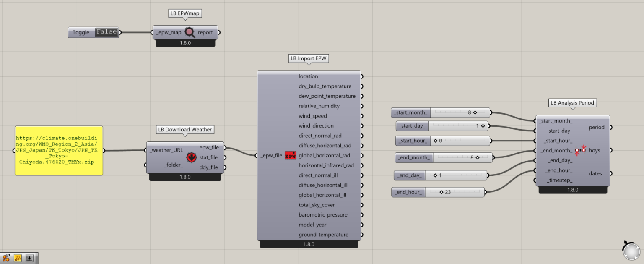Click the LB Import EPW name tag
This screenshot has height=264, width=644.
(x=309, y=58)
